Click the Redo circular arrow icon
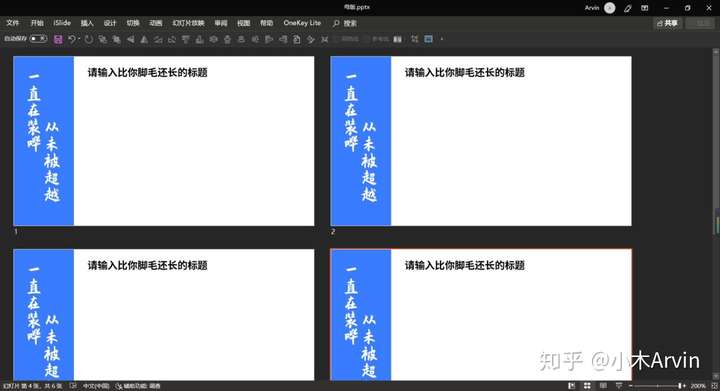Image resolution: width=720 pixels, height=391 pixels. point(89,39)
